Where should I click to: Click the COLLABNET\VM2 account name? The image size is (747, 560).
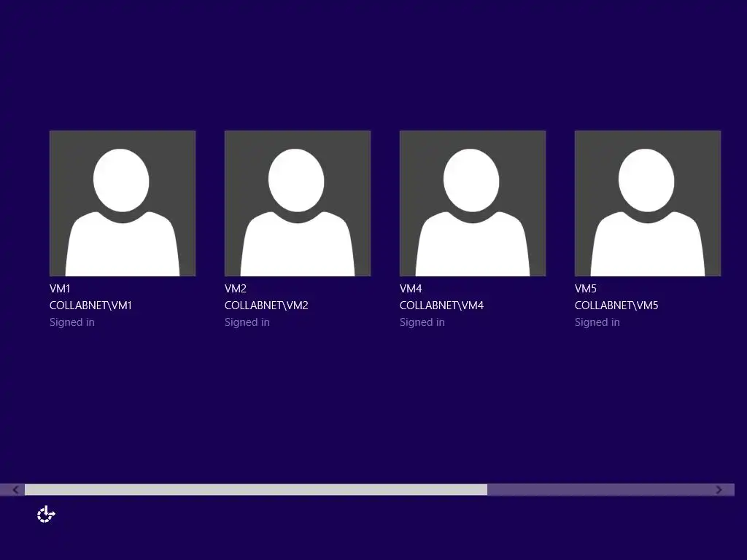point(266,306)
